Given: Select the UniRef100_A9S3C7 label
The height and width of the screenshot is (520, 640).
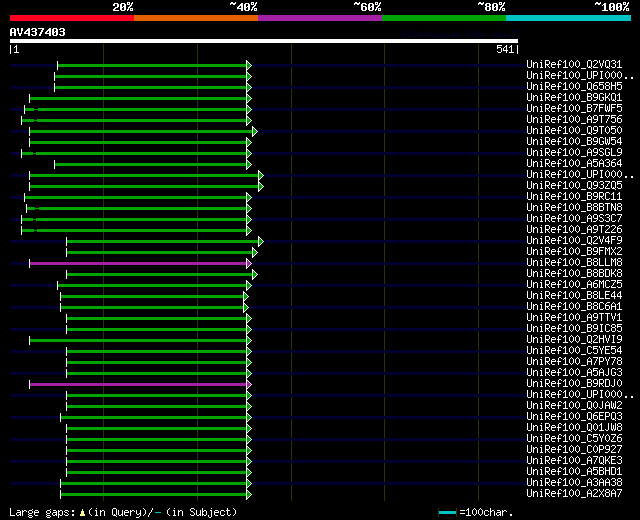Looking at the screenshot, I should click(574, 218).
